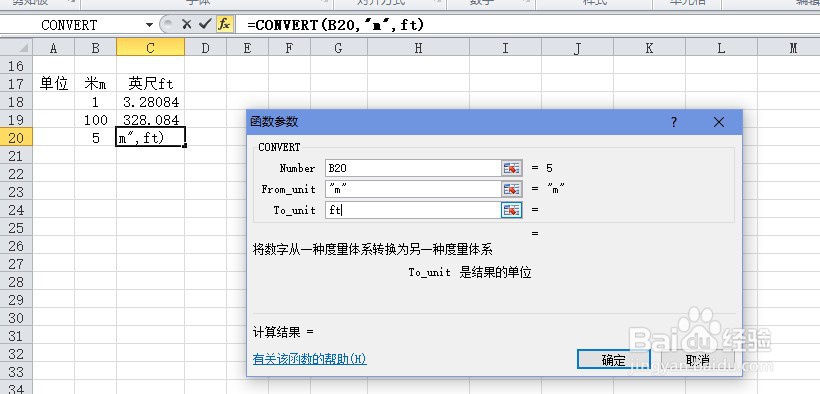820x394 pixels.
Task: Click the 取消 button
Action: [x=697, y=359]
